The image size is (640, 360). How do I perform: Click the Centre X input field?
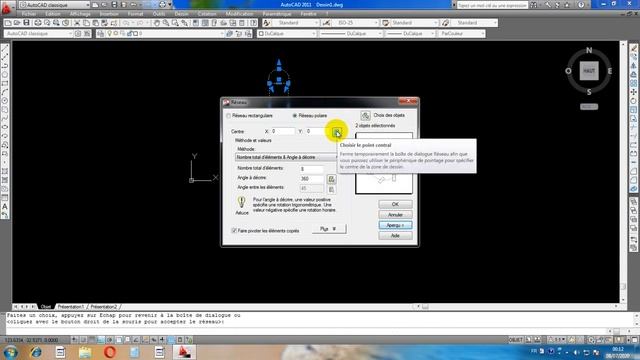[x=282, y=131]
